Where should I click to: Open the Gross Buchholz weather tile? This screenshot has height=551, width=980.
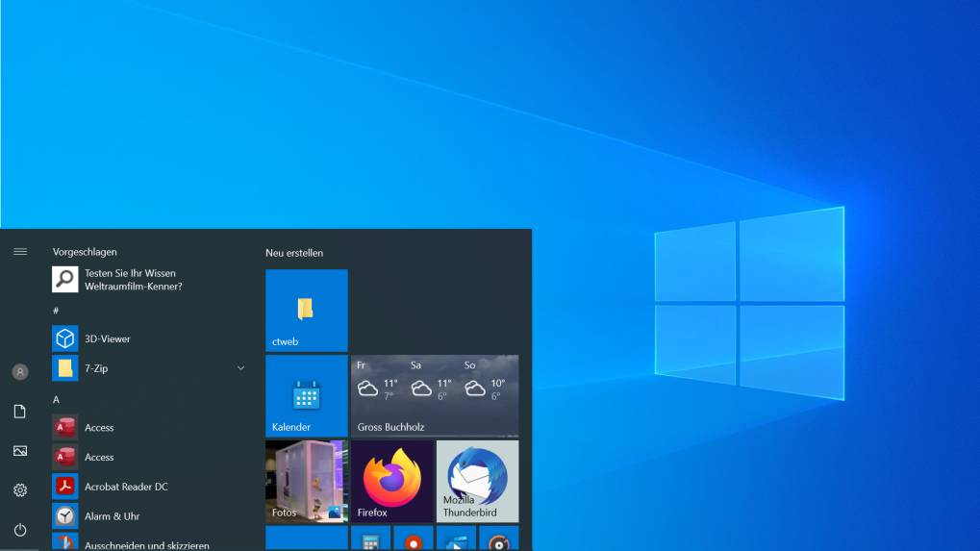(x=435, y=396)
